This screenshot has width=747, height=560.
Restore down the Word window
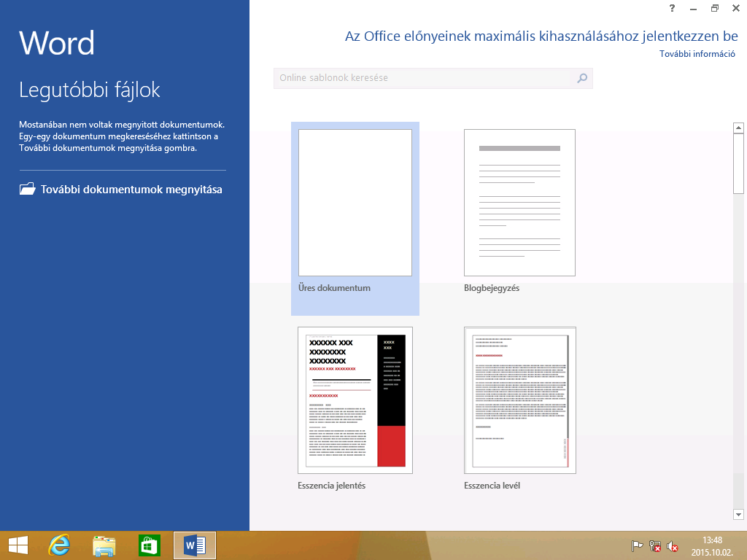click(x=715, y=8)
